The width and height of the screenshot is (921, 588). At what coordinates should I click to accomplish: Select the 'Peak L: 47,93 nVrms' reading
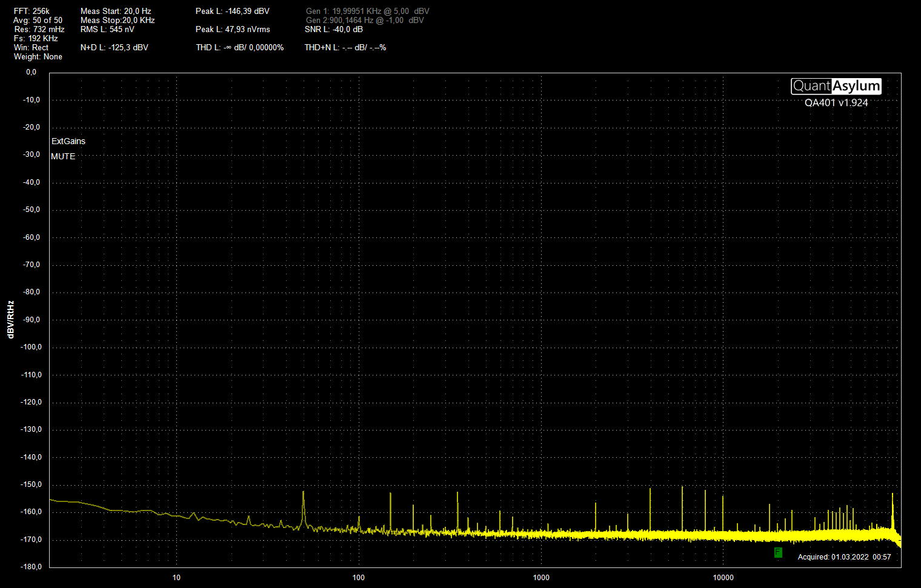click(x=233, y=29)
